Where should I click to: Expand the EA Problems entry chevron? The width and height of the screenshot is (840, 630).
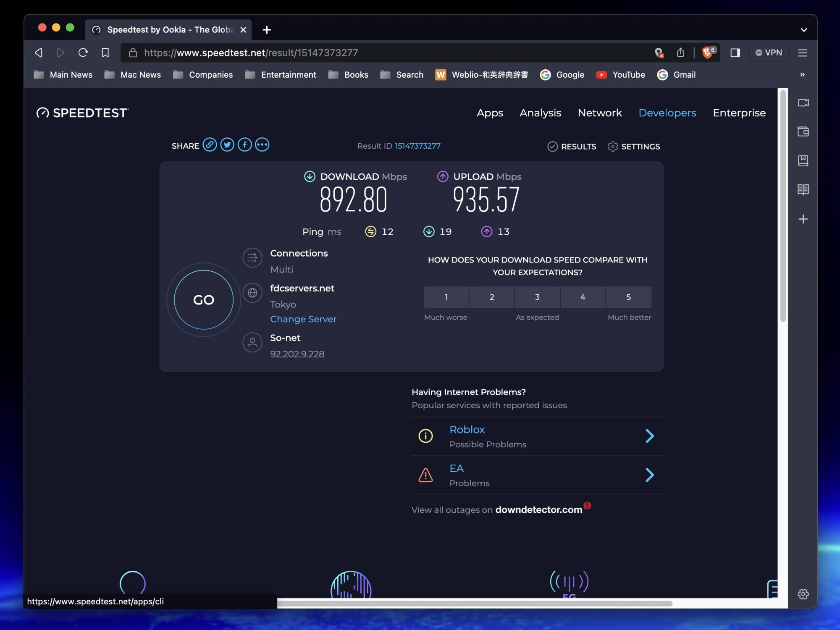click(649, 475)
